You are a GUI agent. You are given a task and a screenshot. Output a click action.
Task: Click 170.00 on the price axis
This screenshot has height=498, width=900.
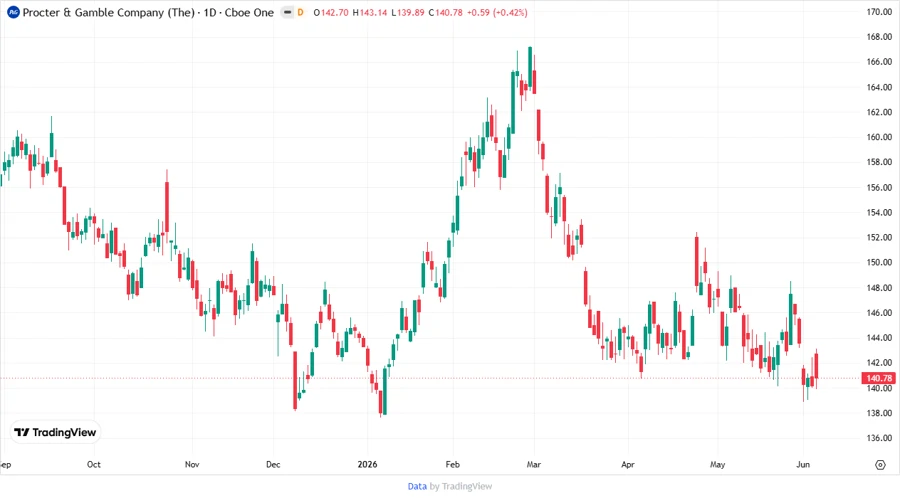(x=879, y=11)
